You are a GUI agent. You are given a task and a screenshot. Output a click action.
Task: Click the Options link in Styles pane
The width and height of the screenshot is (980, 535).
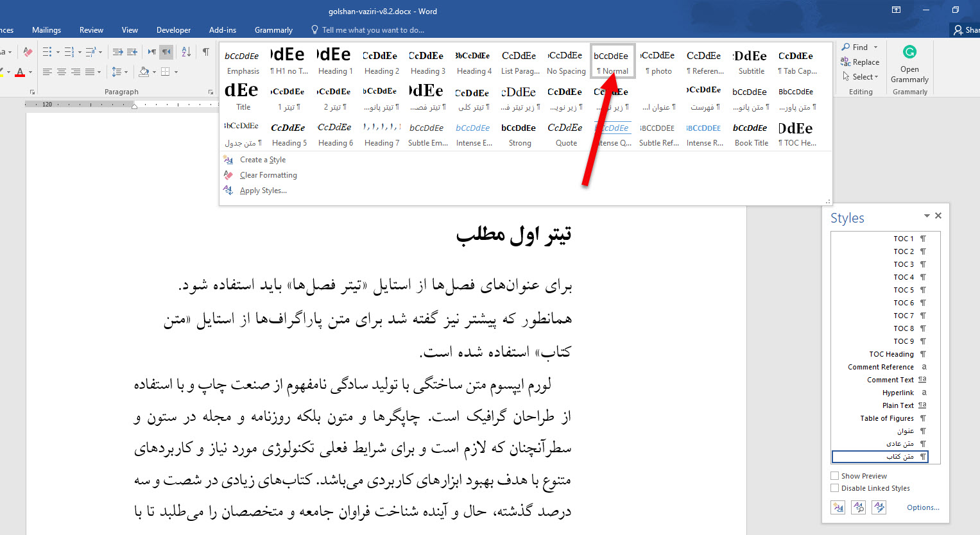point(923,507)
